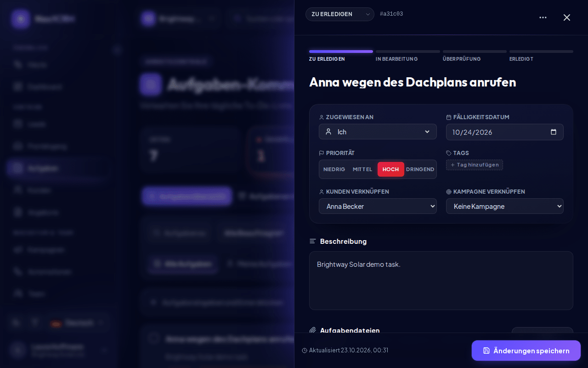Open the Kampagne verknüpfen dropdown Keine Kampagne
Screen dimensions: 588x368
[x=505, y=206]
